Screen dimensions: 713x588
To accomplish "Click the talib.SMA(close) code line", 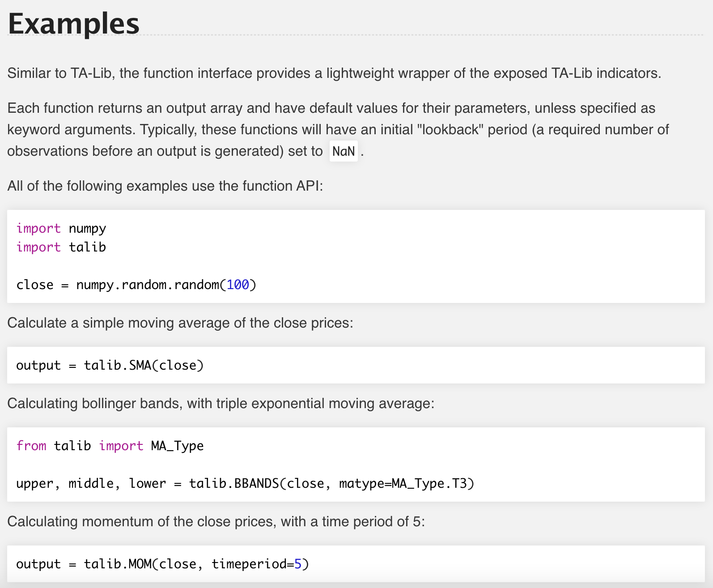I will pyautogui.click(x=110, y=365).
